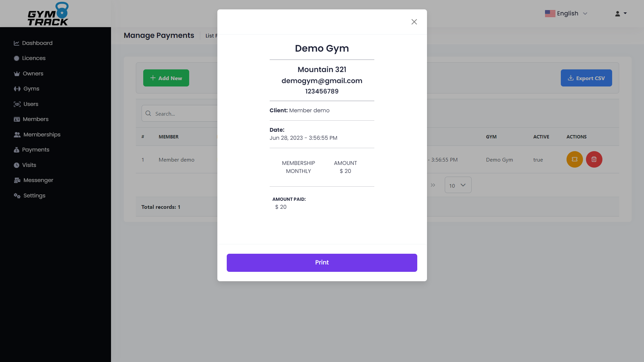Delete Member demo's payment record
This screenshot has height=362, width=644.
pyautogui.click(x=594, y=159)
